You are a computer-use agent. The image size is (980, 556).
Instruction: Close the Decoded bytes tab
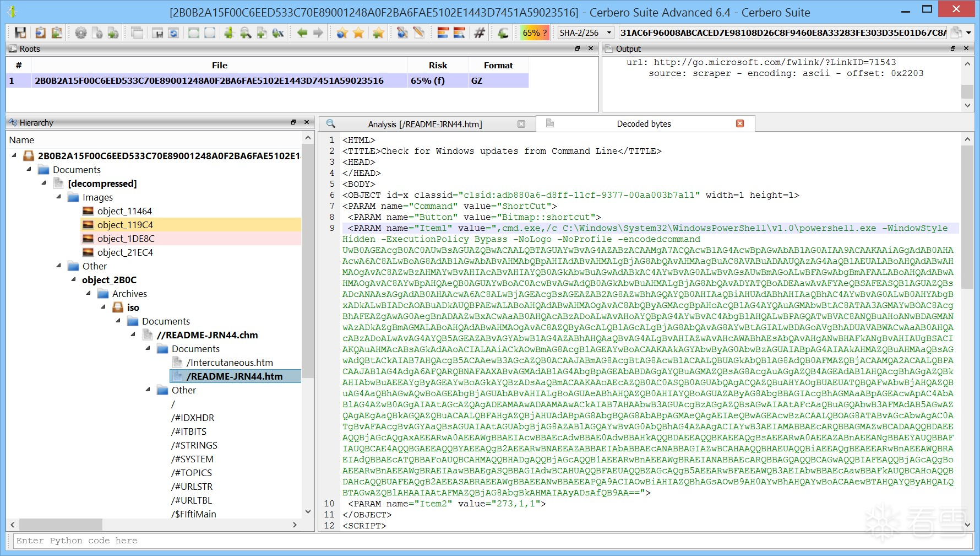pos(740,123)
